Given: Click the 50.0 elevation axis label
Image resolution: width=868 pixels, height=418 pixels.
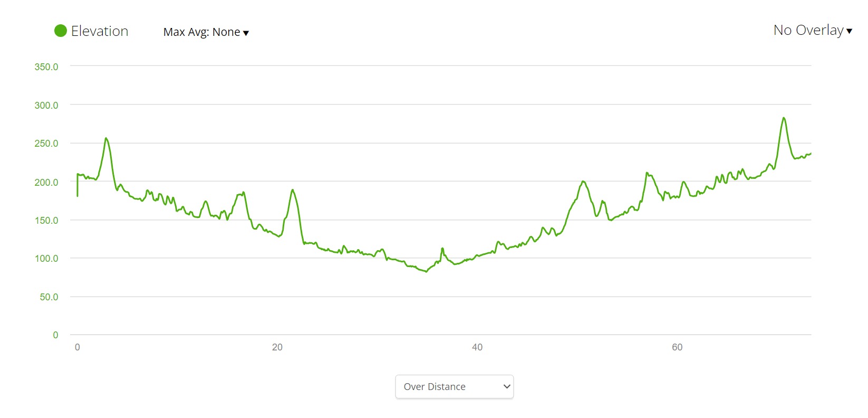Looking at the screenshot, I should [49, 297].
